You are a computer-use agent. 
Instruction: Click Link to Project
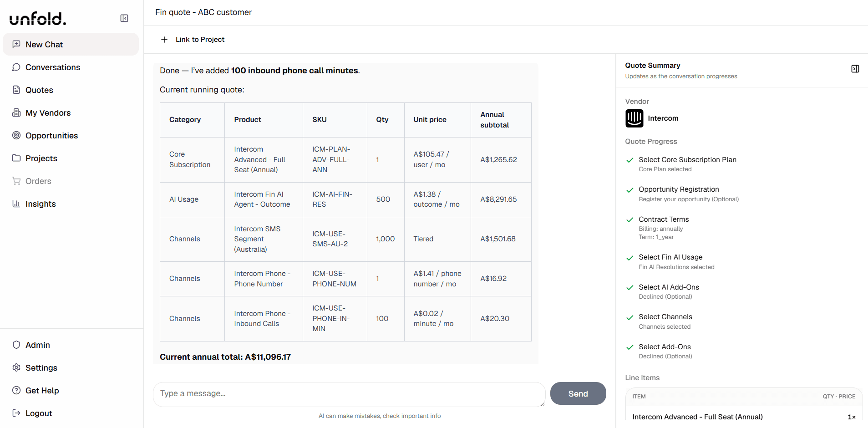click(x=200, y=40)
